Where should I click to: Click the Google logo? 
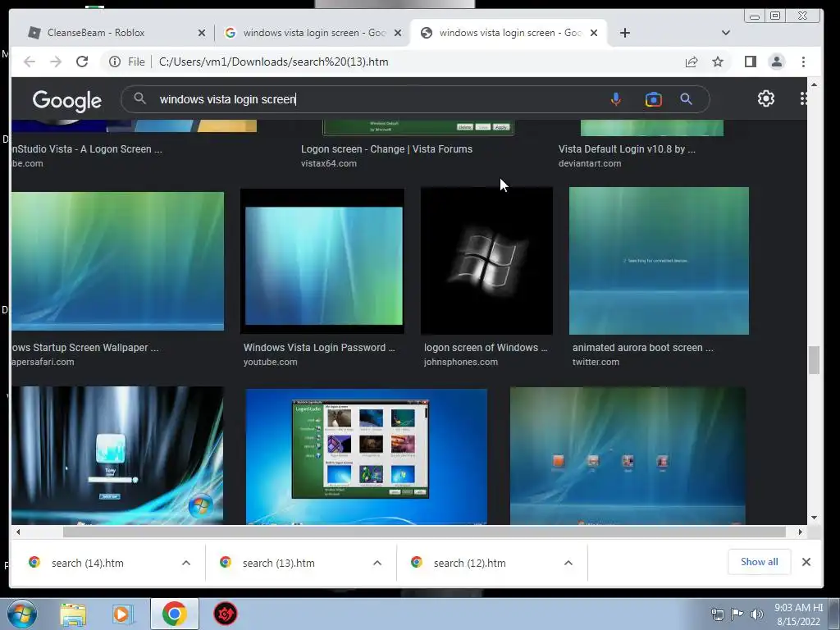[x=67, y=100]
